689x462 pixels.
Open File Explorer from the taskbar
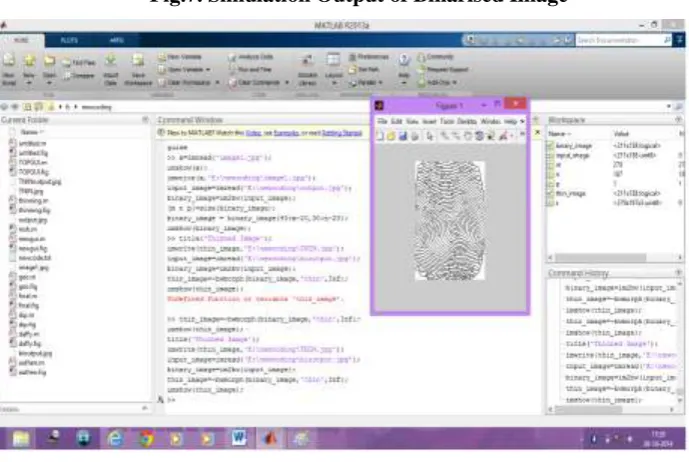tap(21, 438)
